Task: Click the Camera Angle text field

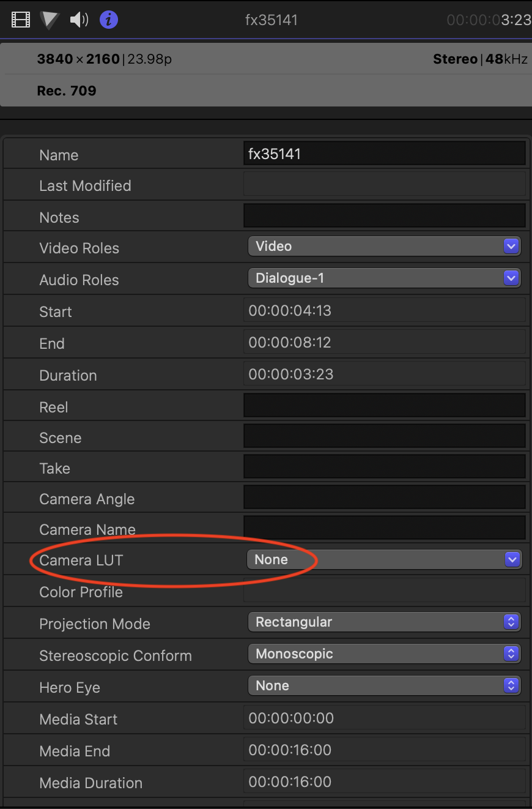Action: (384, 498)
